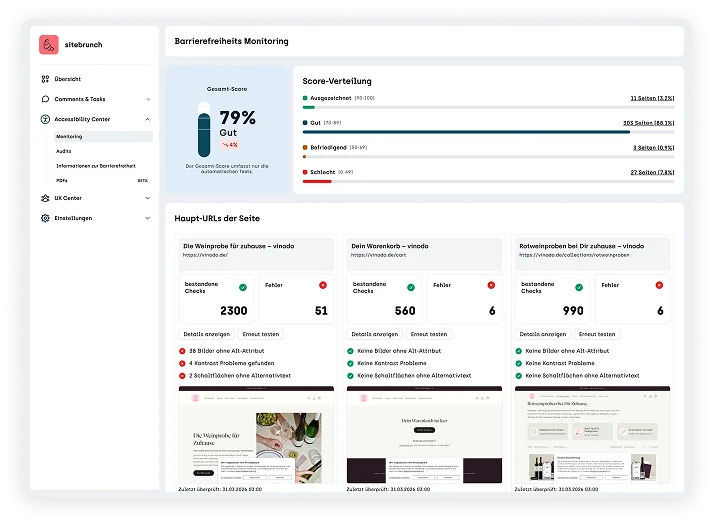714x524 pixels.
Task: Click the Comments & Tasks speech bubble icon
Action: click(x=45, y=99)
